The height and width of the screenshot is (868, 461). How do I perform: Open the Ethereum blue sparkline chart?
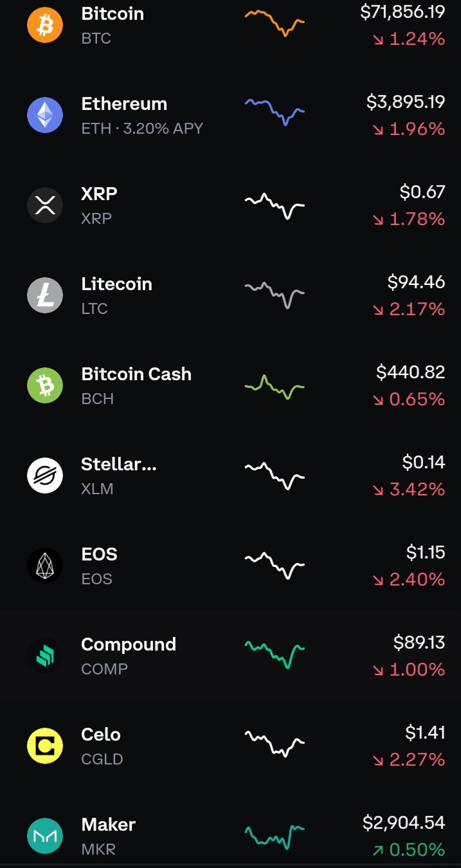[x=275, y=112]
